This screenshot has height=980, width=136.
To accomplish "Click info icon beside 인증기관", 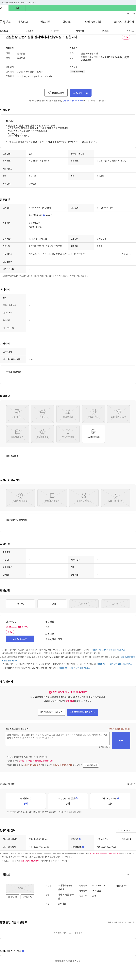I will (x=80, y=839).
